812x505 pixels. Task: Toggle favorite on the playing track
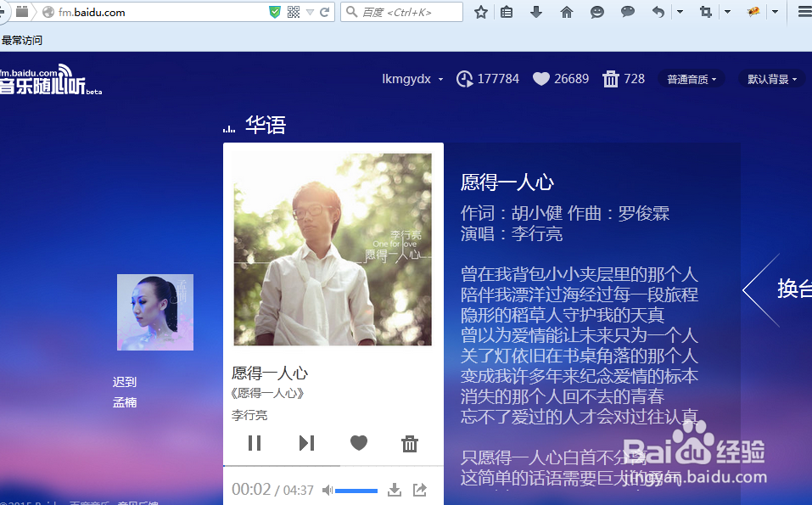(x=358, y=443)
